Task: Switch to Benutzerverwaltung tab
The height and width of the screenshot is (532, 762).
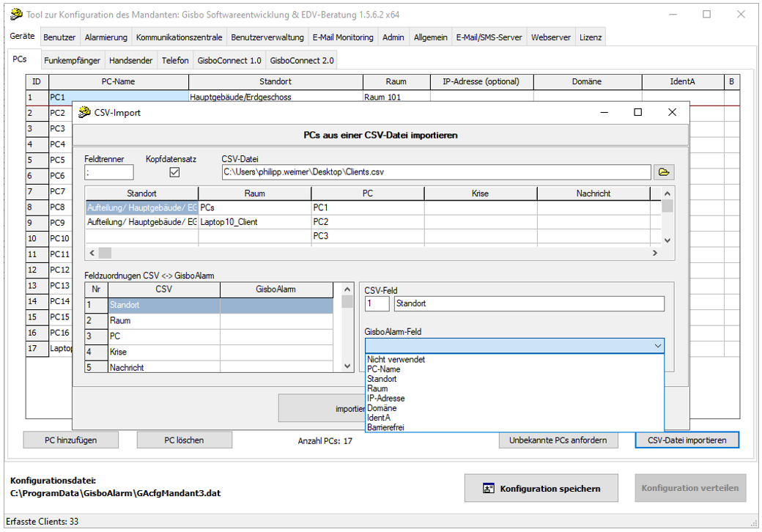Action: (267, 37)
